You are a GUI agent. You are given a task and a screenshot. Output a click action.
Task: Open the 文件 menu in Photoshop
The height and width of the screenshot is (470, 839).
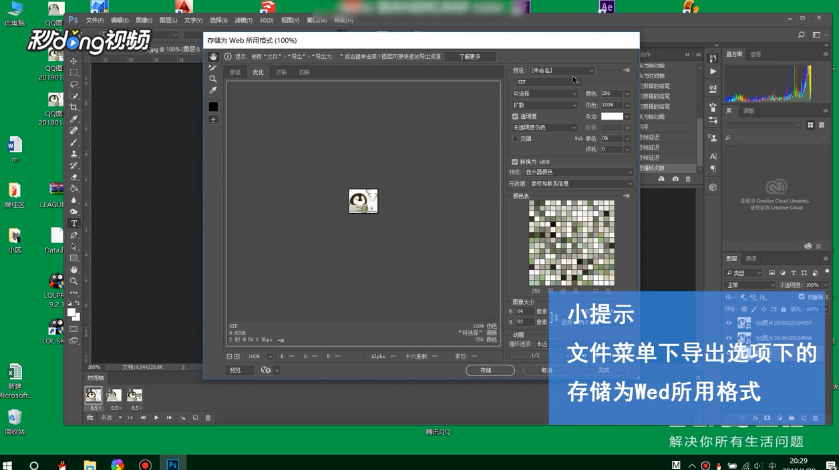(95, 20)
